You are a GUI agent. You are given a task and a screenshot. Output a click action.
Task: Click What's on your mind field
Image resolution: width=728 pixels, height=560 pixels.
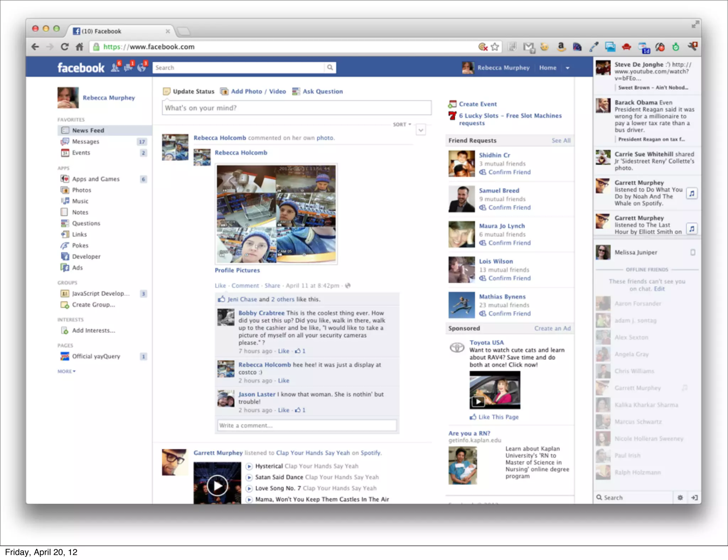pos(297,108)
